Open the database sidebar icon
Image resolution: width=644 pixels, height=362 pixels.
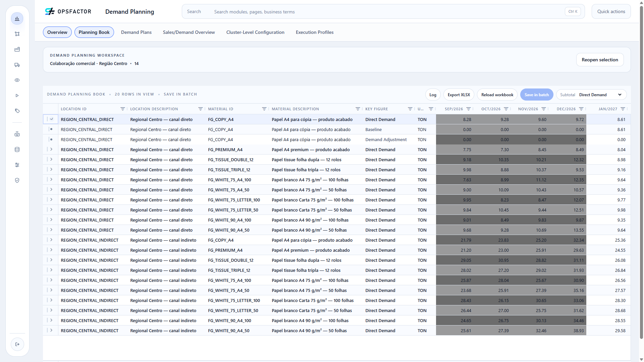[x=17, y=149]
